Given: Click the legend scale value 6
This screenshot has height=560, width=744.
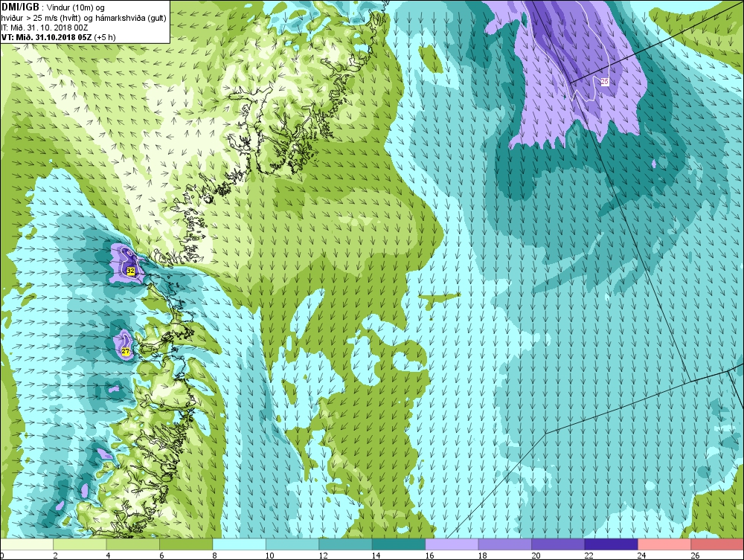Looking at the screenshot, I should click(161, 556).
